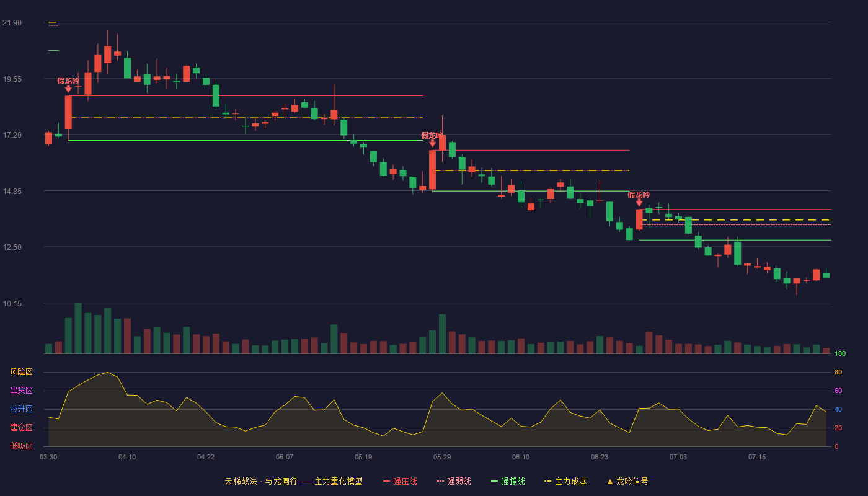Toggle the 强撑线 series via legend text

[x=513, y=482]
